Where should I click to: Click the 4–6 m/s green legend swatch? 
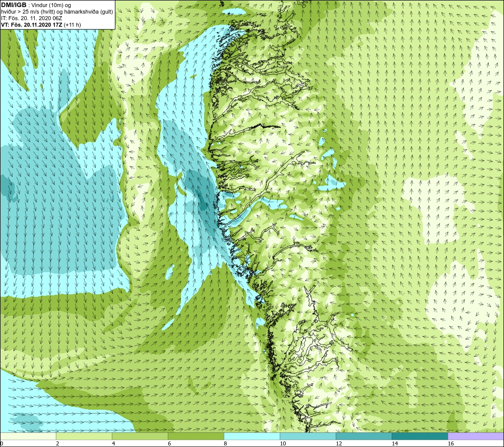tap(140, 436)
